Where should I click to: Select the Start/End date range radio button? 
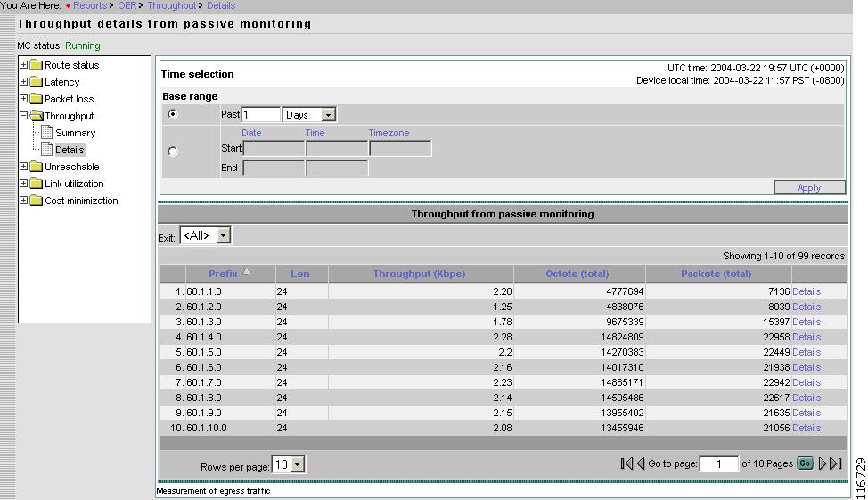[173, 152]
